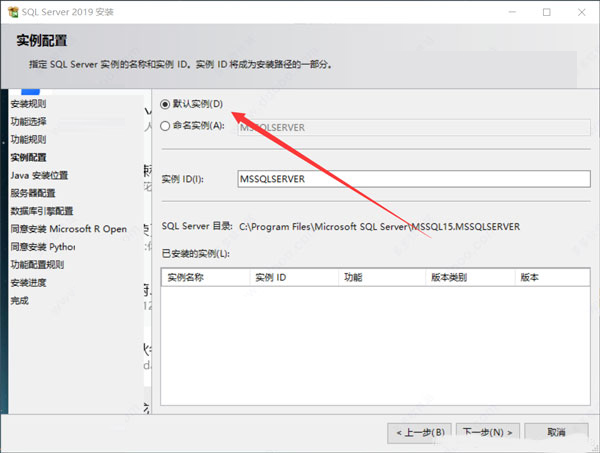Sort by 实例 ID column header
This screenshot has height=453, width=600.
pos(294,277)
